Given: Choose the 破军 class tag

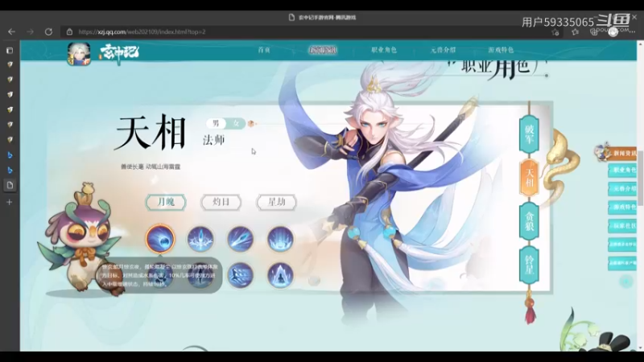Looking at the screenshot, I should 529,134.
